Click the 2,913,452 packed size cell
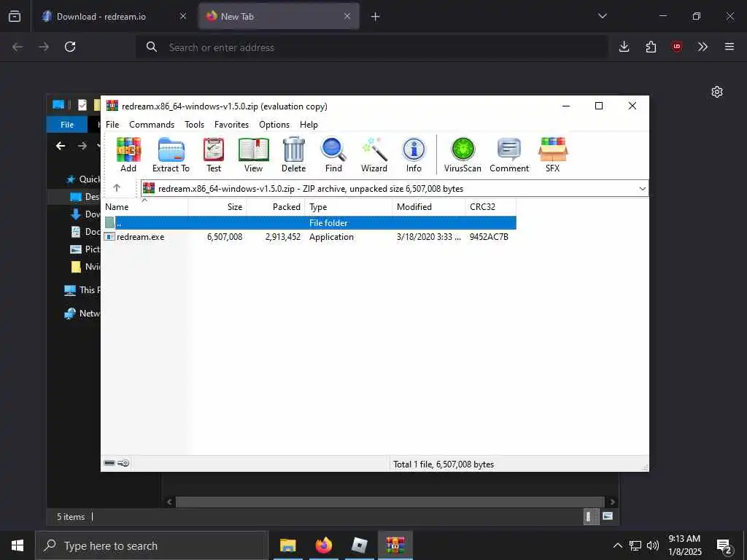The height and width of the screenshot is (560, 747). 283,237
